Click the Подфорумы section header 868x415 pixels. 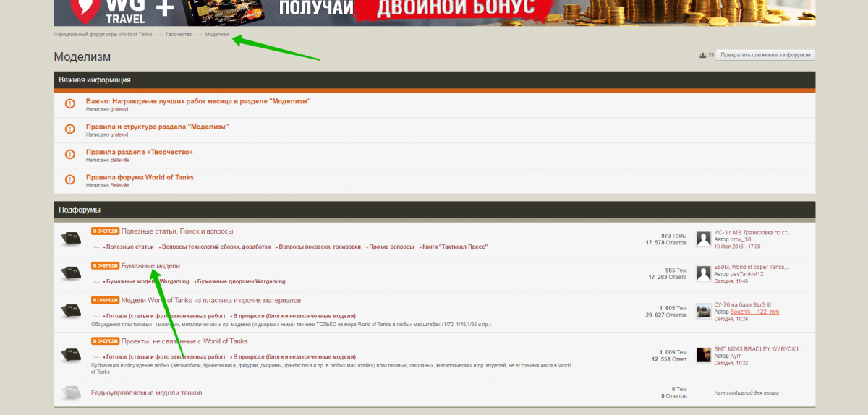tap(434, 210)
